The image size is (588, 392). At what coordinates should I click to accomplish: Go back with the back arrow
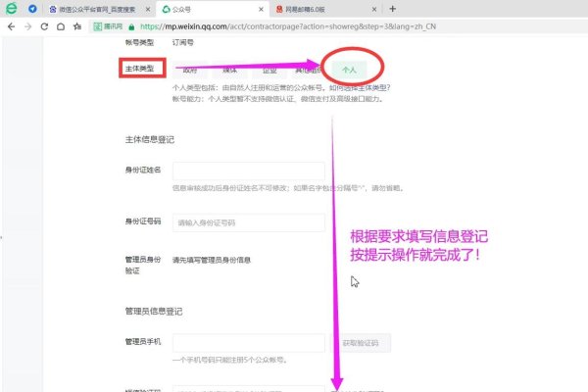[11, 26]
